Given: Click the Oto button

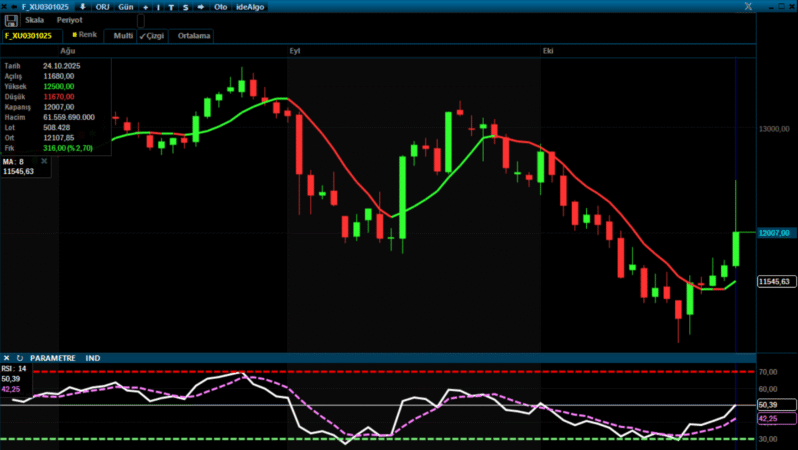Looking at the screenshot, I should coord(221,6).
